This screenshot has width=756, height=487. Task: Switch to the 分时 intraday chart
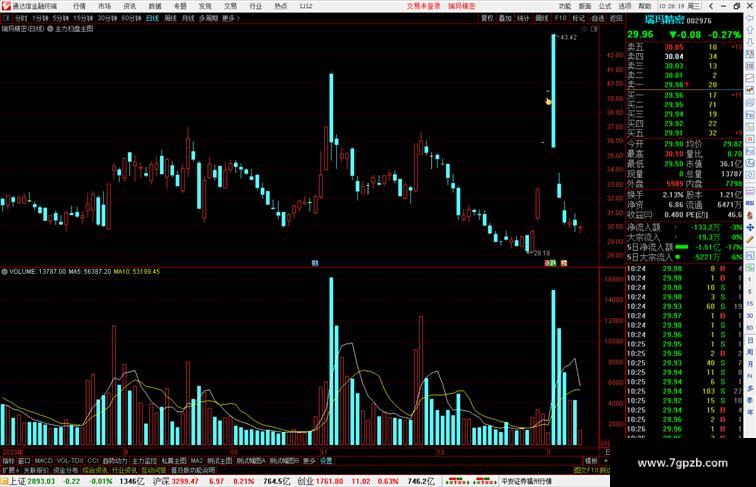[x=21, y=18]
